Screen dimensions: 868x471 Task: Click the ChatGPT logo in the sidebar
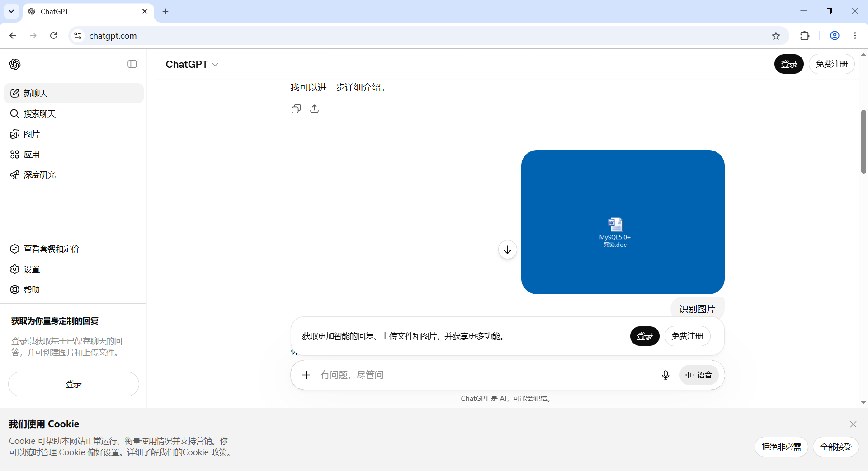click(15, 64)
